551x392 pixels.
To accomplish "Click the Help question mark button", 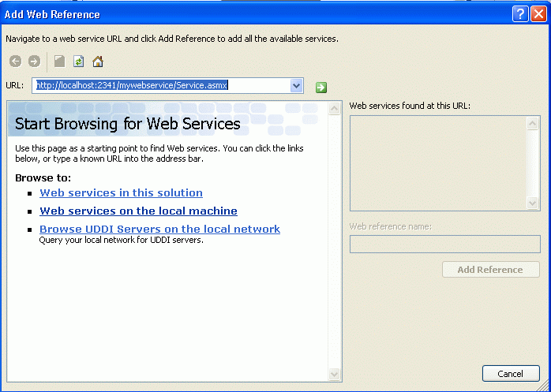I will [x=519, y=13].
